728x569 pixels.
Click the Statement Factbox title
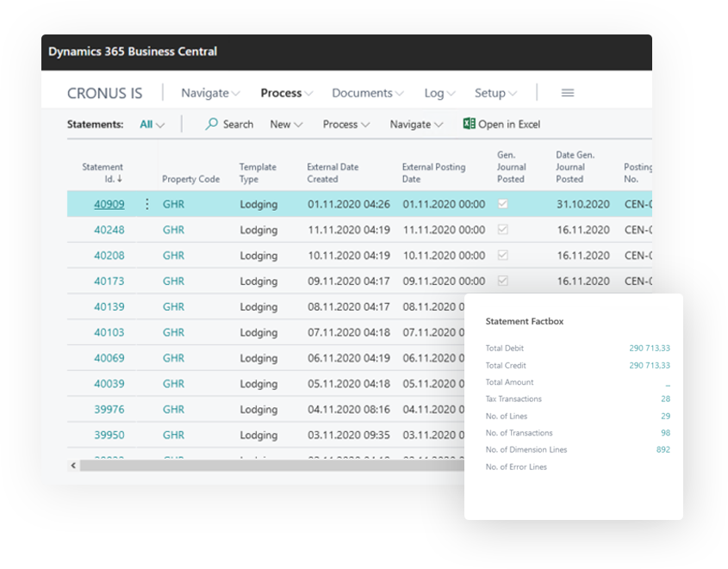(x=524, y=321)
